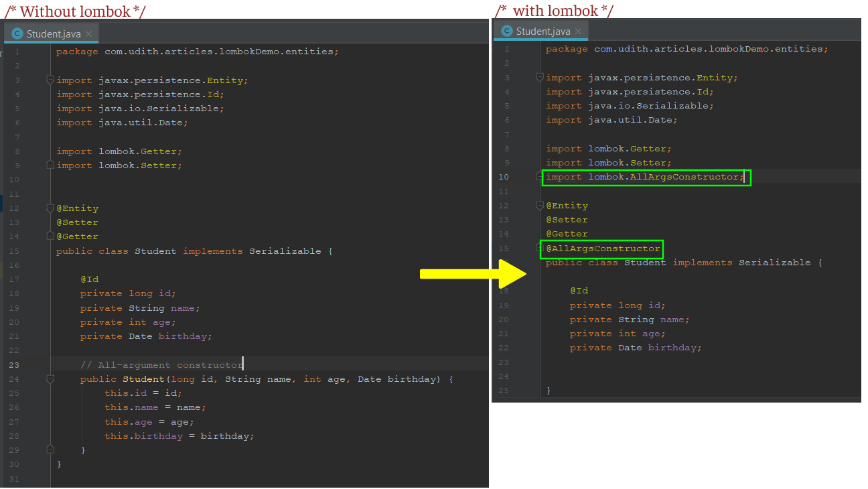Click the highlighted lombok.AllArgsConstructor import line
Image resolution: width=868 pixels, height=489 pixels.
tap(644, 177)
